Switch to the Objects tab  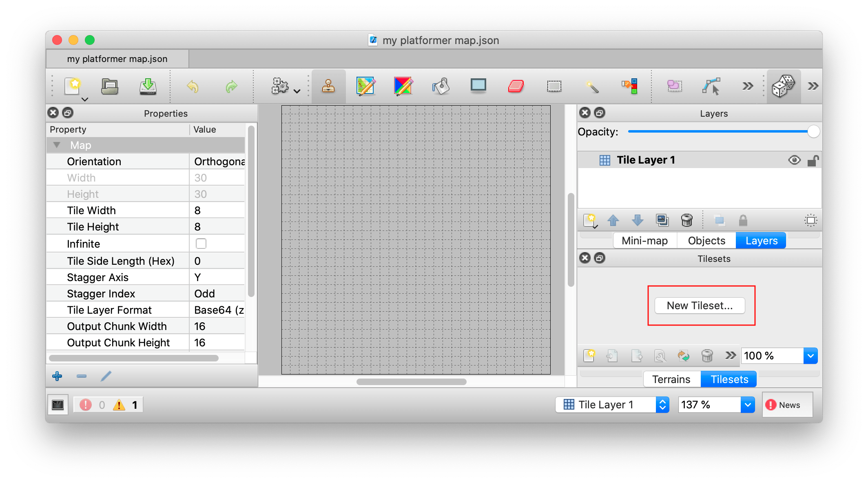click(706, 241)
